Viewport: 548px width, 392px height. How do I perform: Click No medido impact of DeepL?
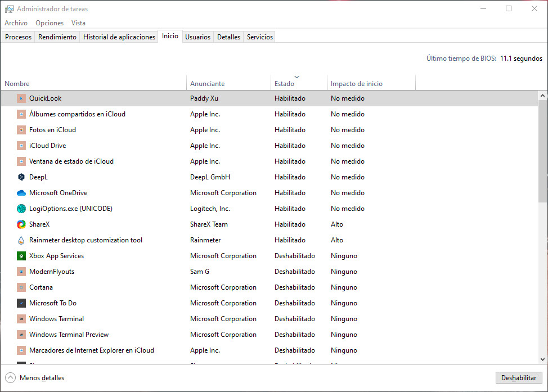click(x=348, y=177)
